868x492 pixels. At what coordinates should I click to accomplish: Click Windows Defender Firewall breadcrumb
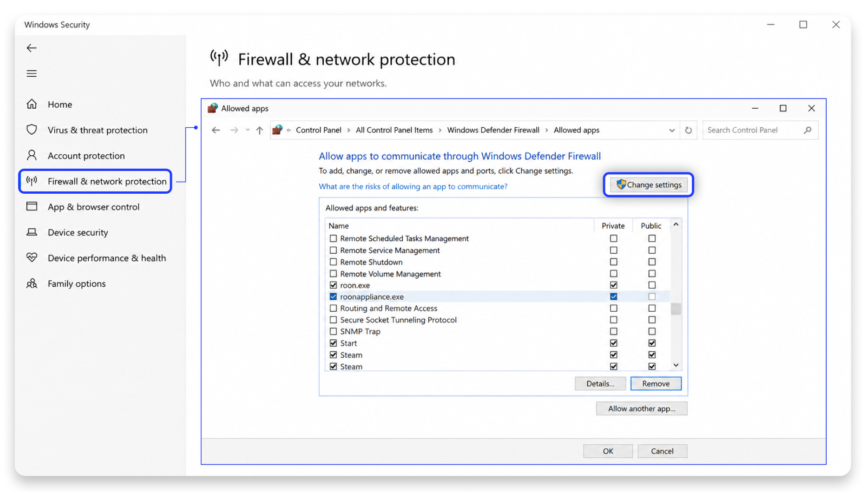coord(493,130)
